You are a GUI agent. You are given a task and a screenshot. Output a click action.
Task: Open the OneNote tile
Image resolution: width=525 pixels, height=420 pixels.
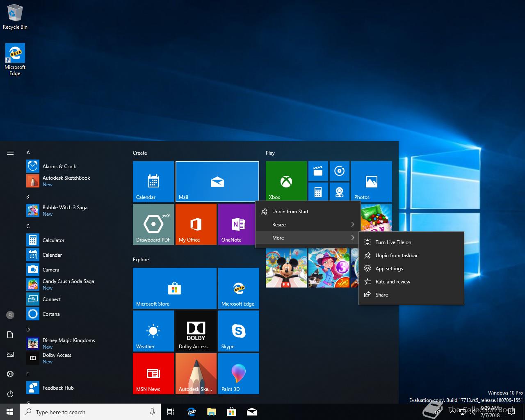tap(237, 224)
